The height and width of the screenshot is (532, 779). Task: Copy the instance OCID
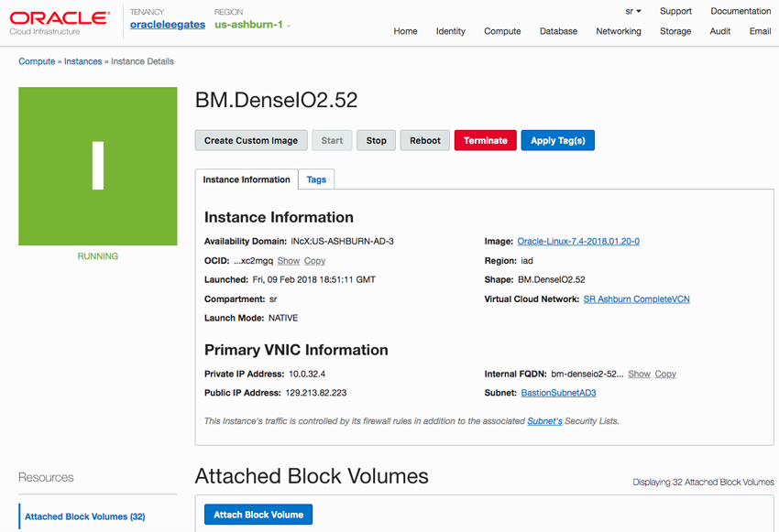[314, 261]
